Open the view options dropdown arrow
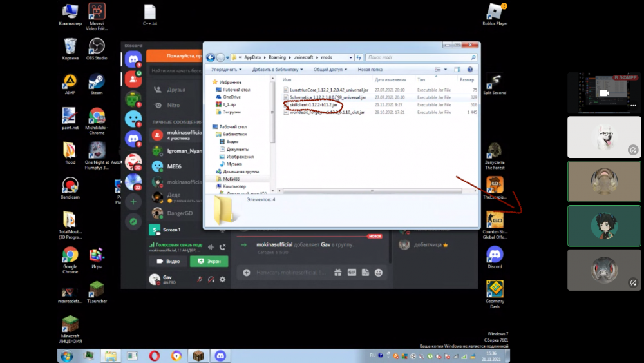This screenshot has height=363, width=644. coord(445,70)
